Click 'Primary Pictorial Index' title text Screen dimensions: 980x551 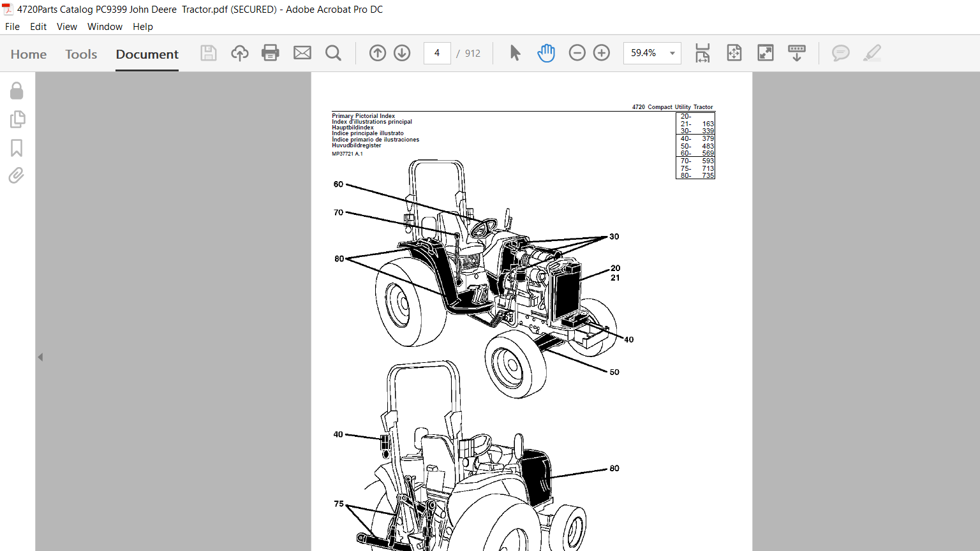tap(363, 116)
